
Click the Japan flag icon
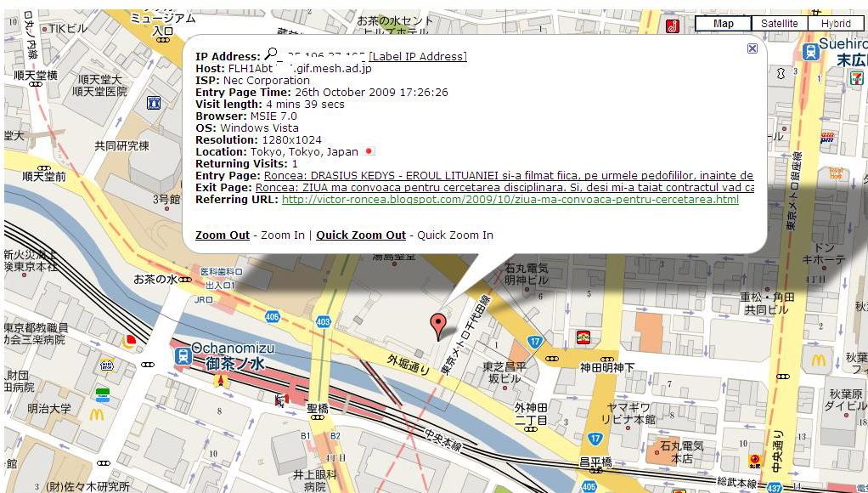[369, 151]
